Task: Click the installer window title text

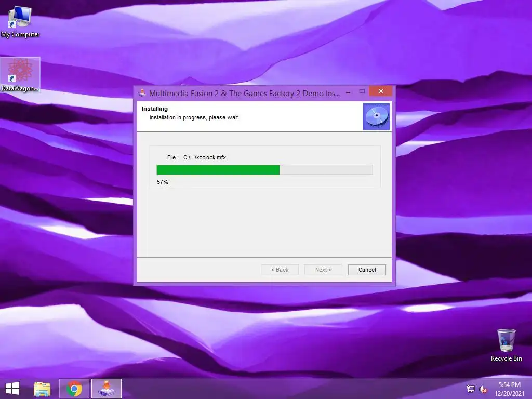Action: 244,94
